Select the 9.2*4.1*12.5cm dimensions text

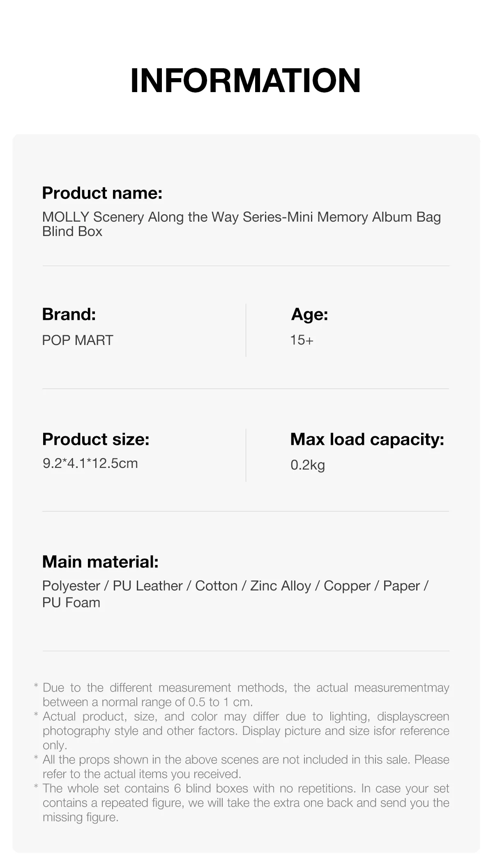tap(90, 463)
